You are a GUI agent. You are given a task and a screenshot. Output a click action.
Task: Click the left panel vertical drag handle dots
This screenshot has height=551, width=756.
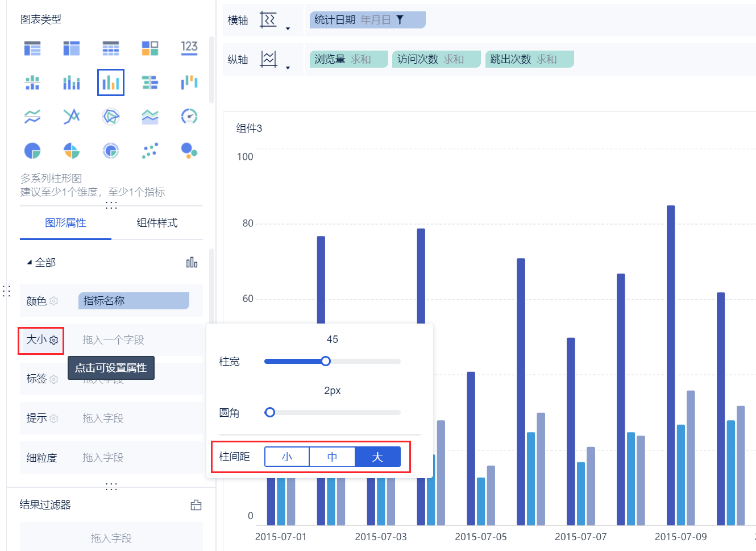point(7,291)
